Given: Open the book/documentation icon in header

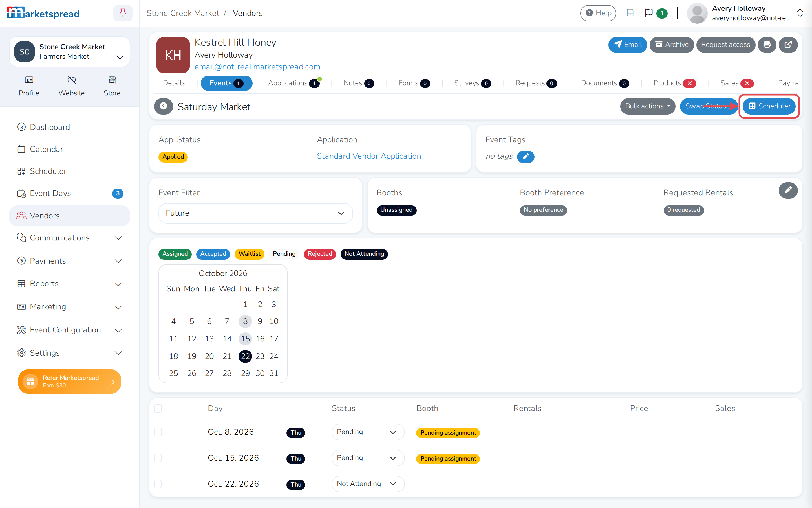Looking at the screenshot, I should pos(630,13).
